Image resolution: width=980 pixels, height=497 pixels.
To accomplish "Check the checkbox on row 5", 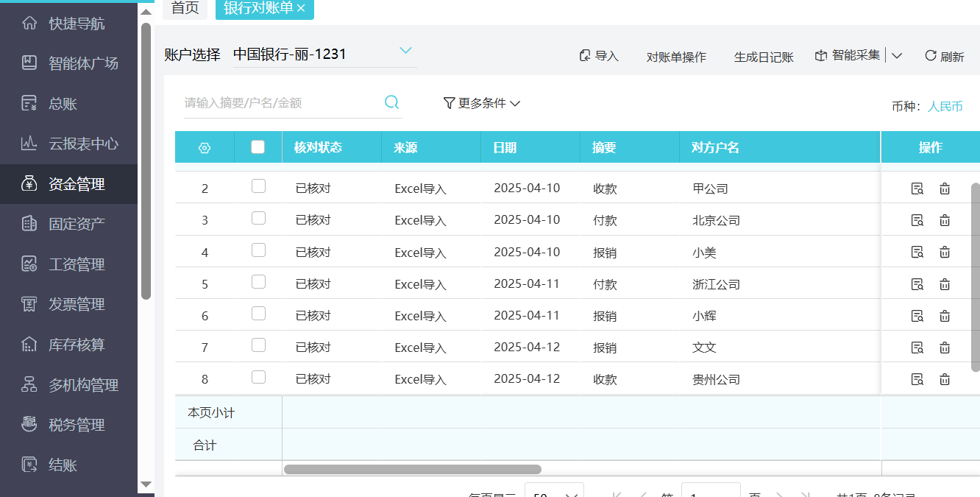I will [258, 281].
